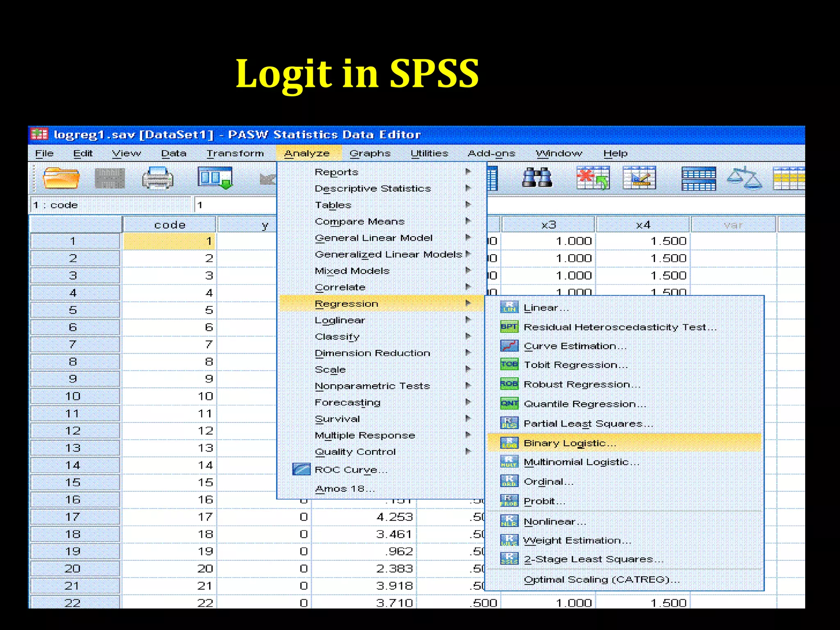Select Binary Logistic from Regression submenu
This screenshot has height=630, width=840.
tap(570, 443)
